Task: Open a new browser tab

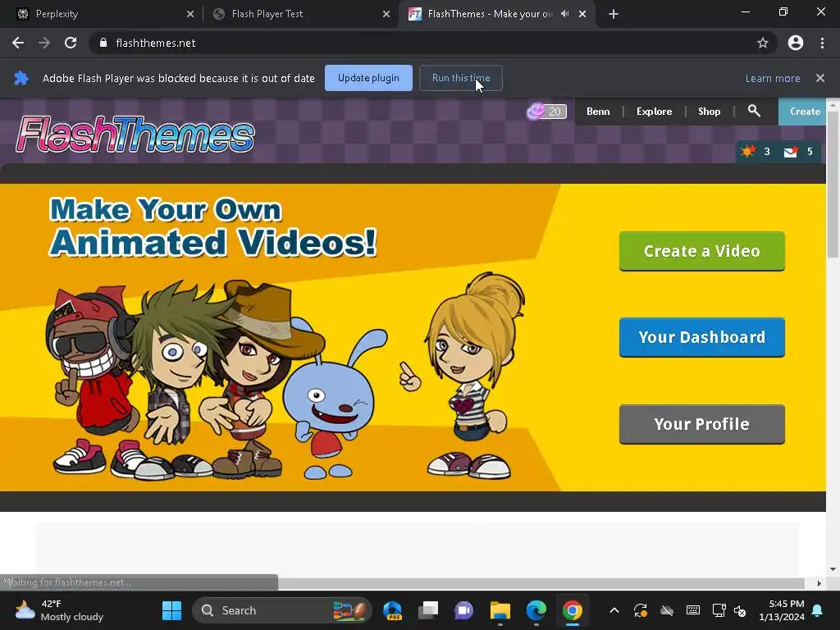Action: tap(614, 15)
